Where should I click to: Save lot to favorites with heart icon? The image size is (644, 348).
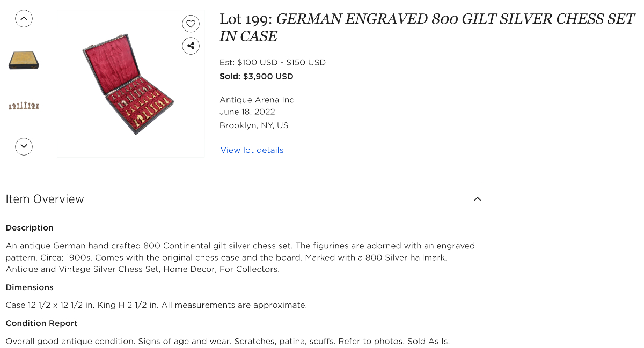[x=191, y=24]
